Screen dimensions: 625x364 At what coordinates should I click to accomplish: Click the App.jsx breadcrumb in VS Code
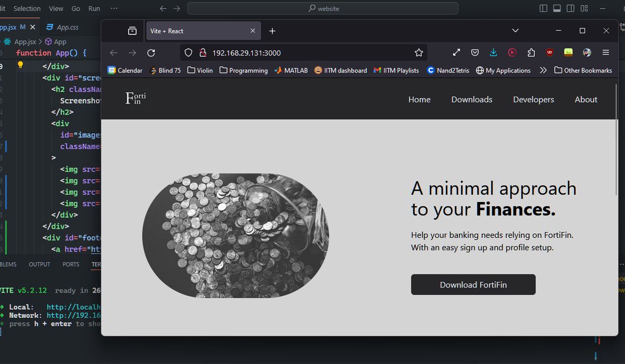point(20,42)
